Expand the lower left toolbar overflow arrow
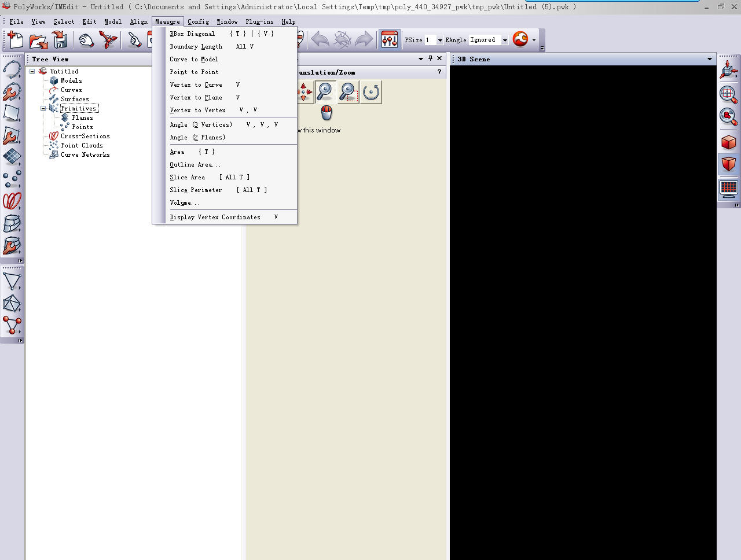Viewport: 741px width, 560px height. (20, 340)
